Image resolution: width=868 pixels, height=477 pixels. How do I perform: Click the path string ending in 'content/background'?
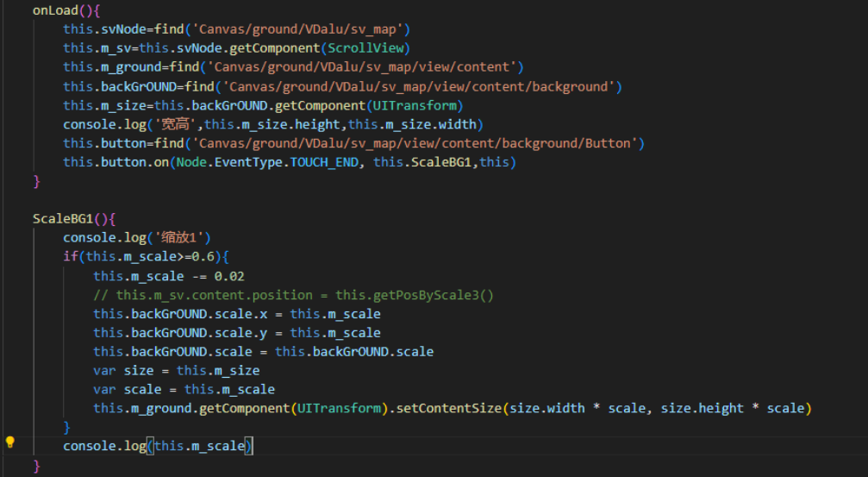click(x=419, y=86)
